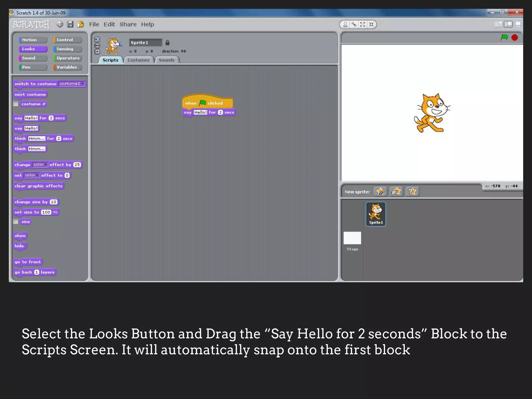Viewport: 532px width, 399px height.
Task: Open color dropdown in change effect block
Action: pyautogui.click(x=40, y=164)
